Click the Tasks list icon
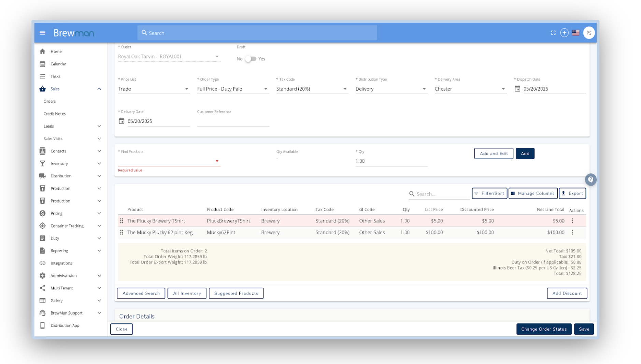Screen dimensions: 641x364 click(42, 76)
